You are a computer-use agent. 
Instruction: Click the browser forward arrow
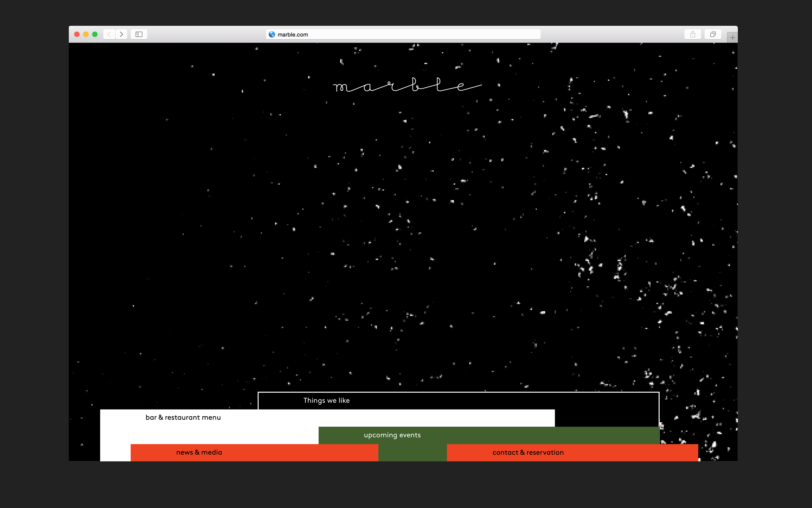pyautogui.click(x=121, y=34)
